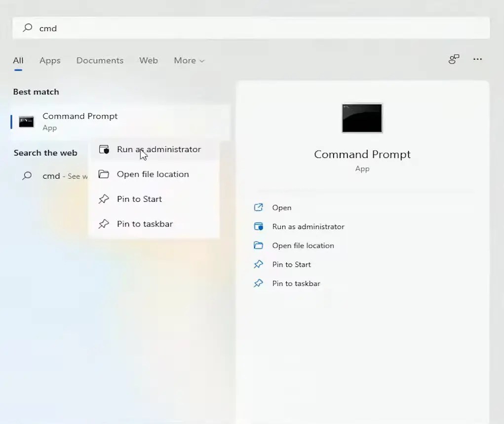Switch to the Documents tab
Screen dimensions: 504x424
pos(100,60)
